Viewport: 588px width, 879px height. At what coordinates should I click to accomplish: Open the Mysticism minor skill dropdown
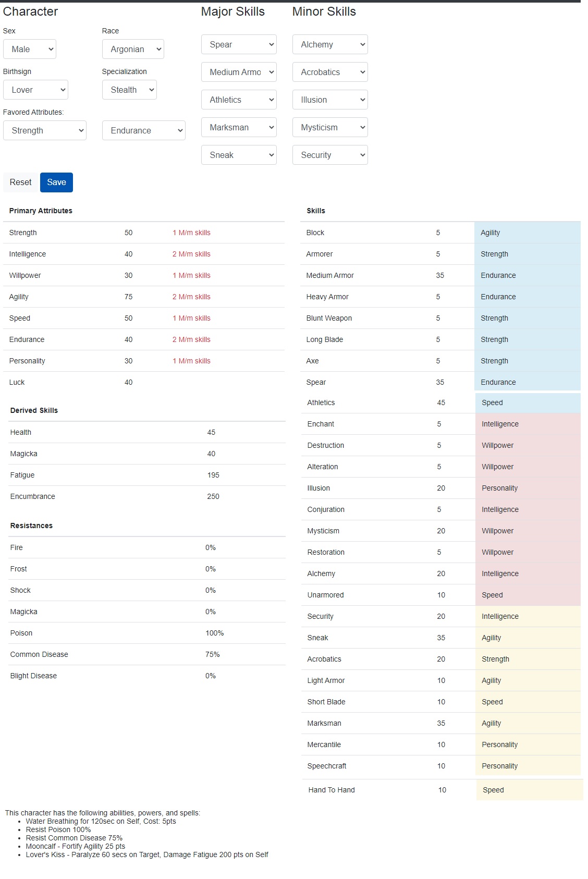coord(330,127)
